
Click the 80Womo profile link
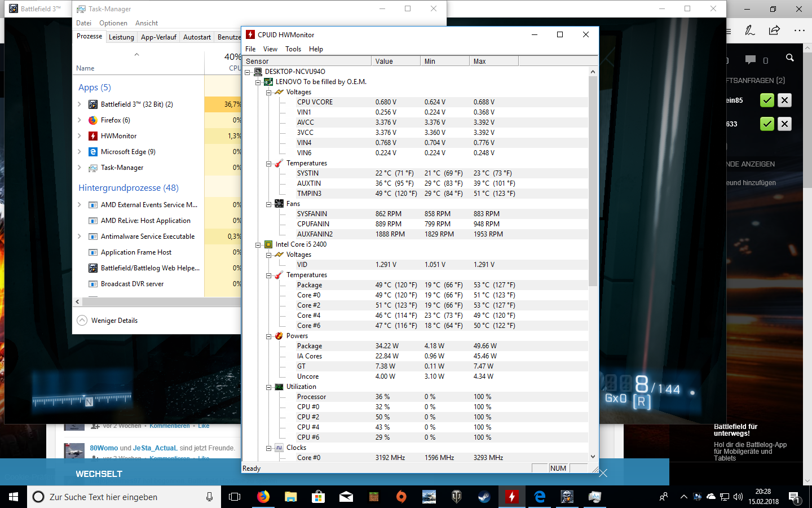click(x=104, y=448)
